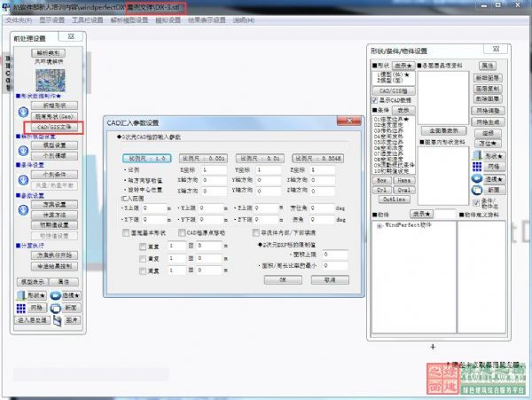
Task: Click OK in CAD汇入参数设置 dialog
Action: pyautogui.click(x=282, y=278)
